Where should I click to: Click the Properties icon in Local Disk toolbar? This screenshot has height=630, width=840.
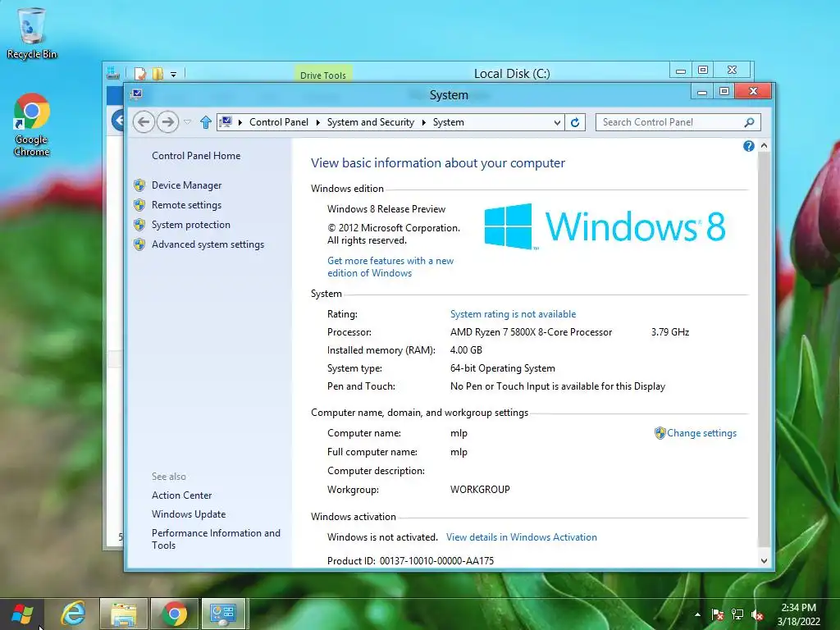140,73
